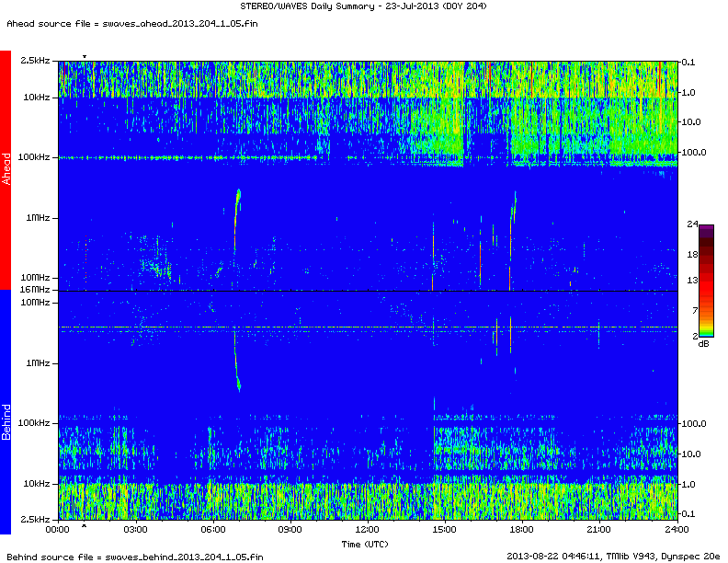Click the dB color scale bar
The width and height of the screenshot is (728, 563).
click(707, 280)
